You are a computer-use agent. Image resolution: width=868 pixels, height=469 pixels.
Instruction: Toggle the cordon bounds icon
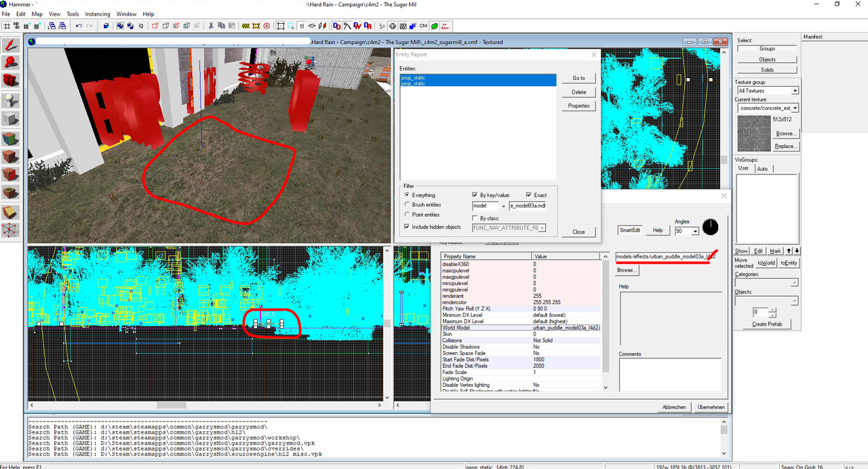245,26
